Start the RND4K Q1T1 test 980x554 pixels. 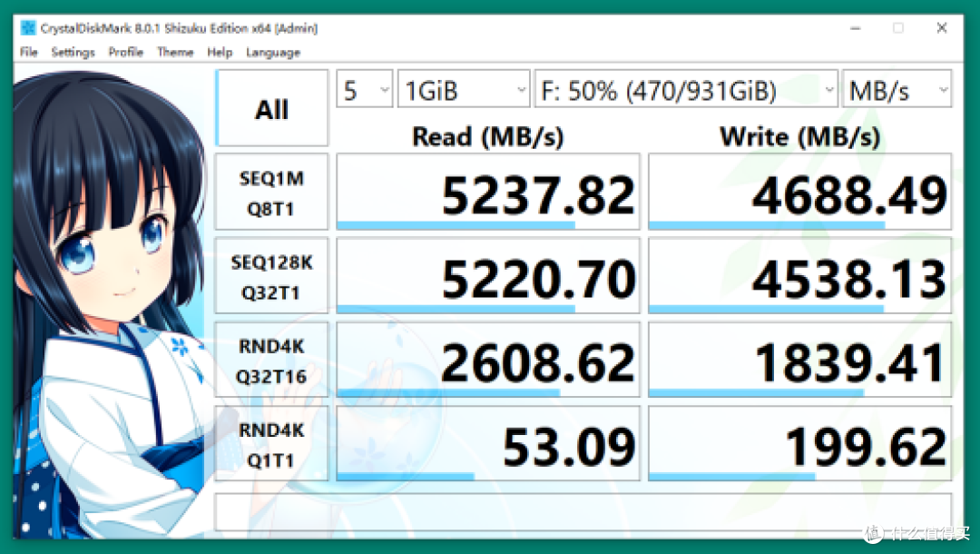[271, 443]
